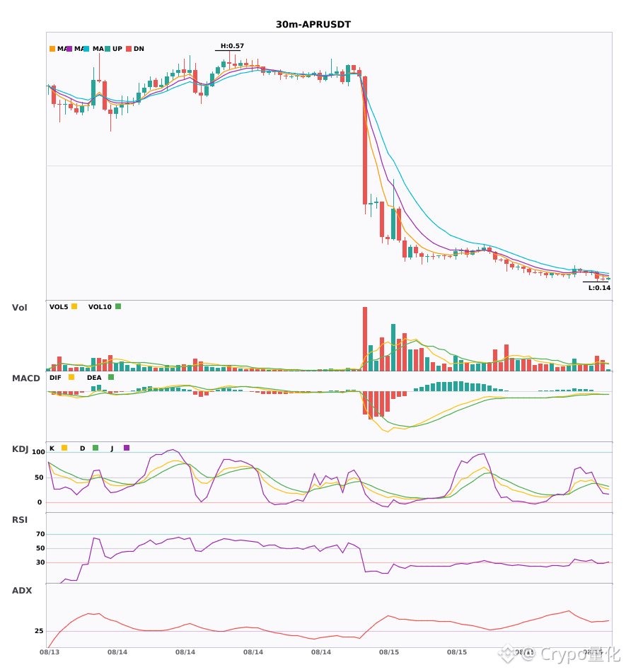Click the ADX 25 axis value

39,631
